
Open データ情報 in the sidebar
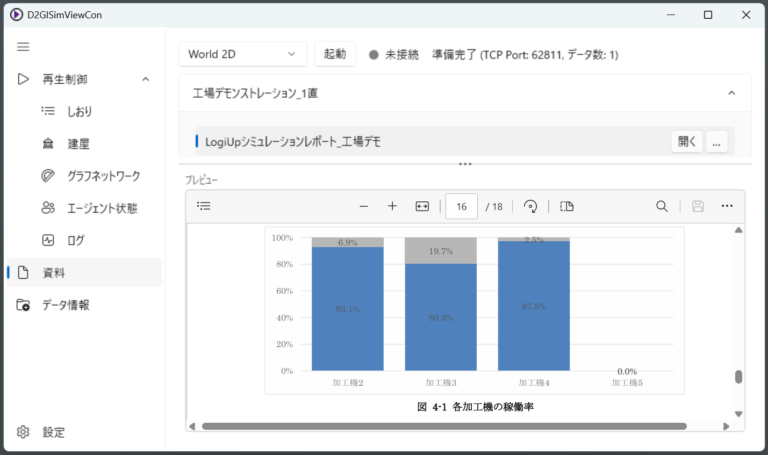pyautogui.click(x=83, y=305)
